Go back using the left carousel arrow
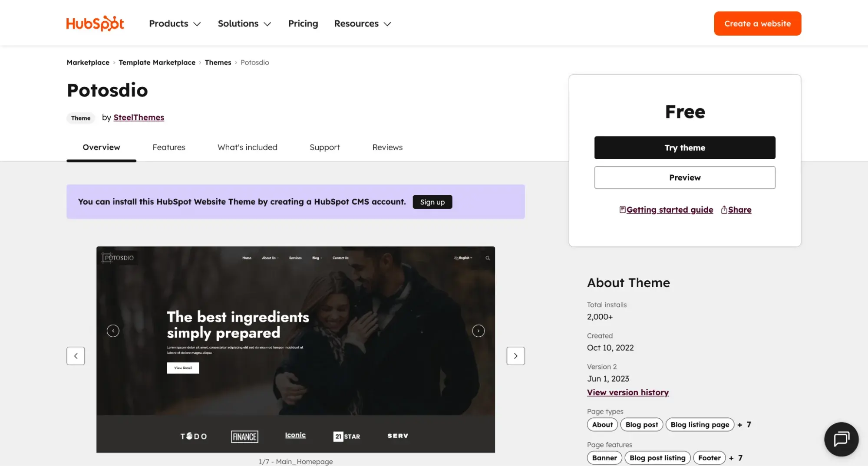 (76, 356)
